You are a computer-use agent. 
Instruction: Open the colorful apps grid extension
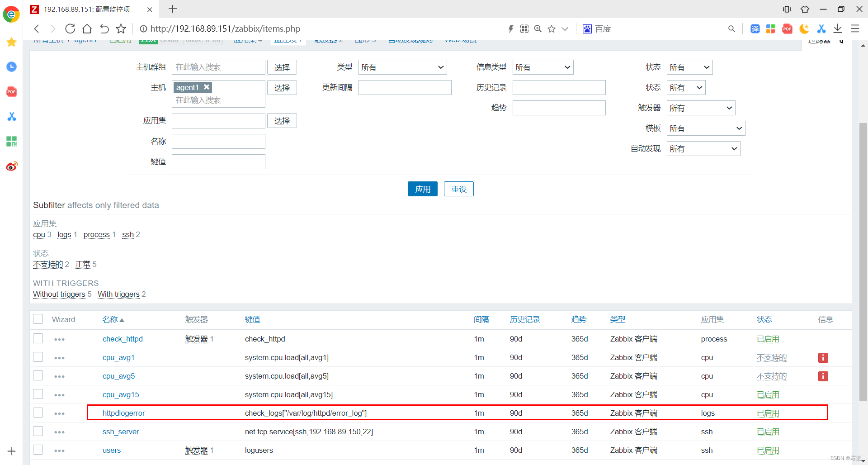tap(771, 29)
